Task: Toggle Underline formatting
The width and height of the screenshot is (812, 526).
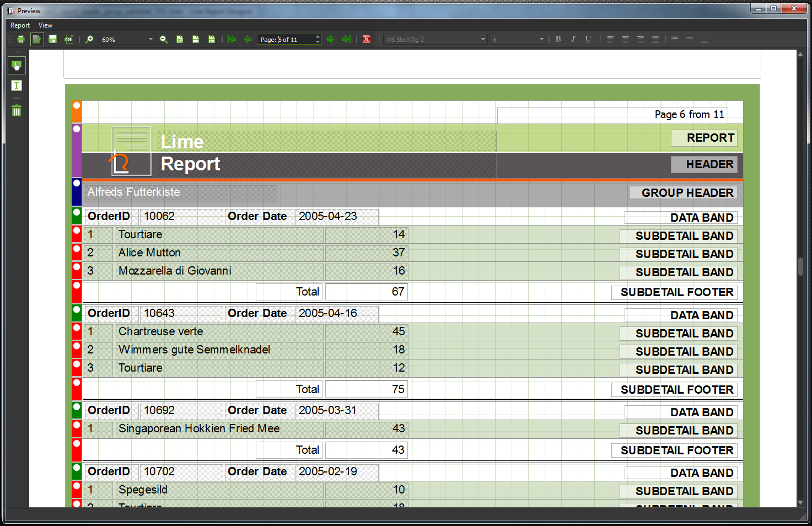Action: click(x=588, y=39)
